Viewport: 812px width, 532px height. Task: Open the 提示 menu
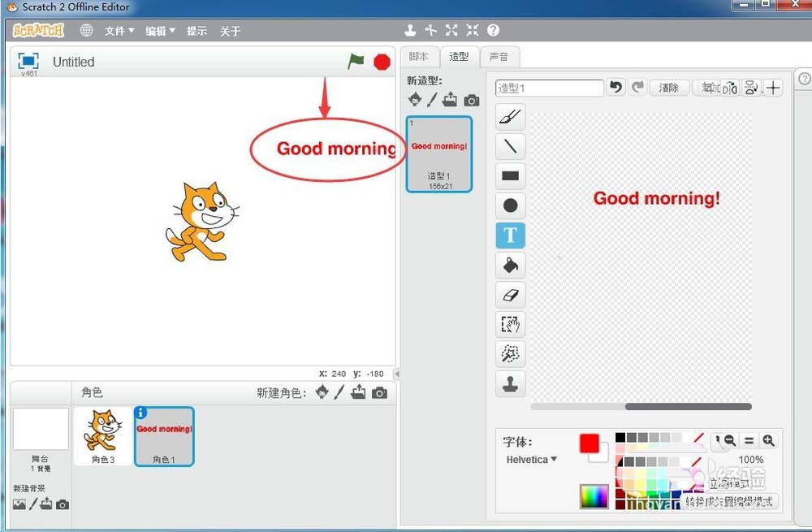point(197,31)
